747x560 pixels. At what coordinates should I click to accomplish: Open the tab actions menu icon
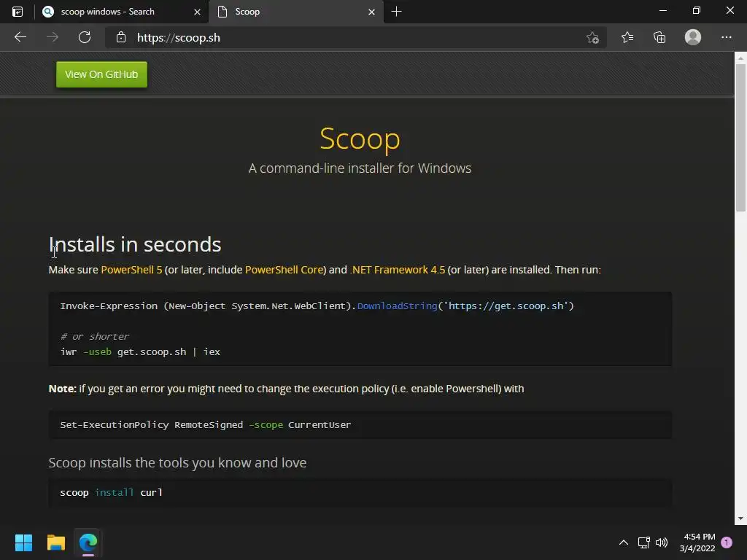(x=18, y=12)
